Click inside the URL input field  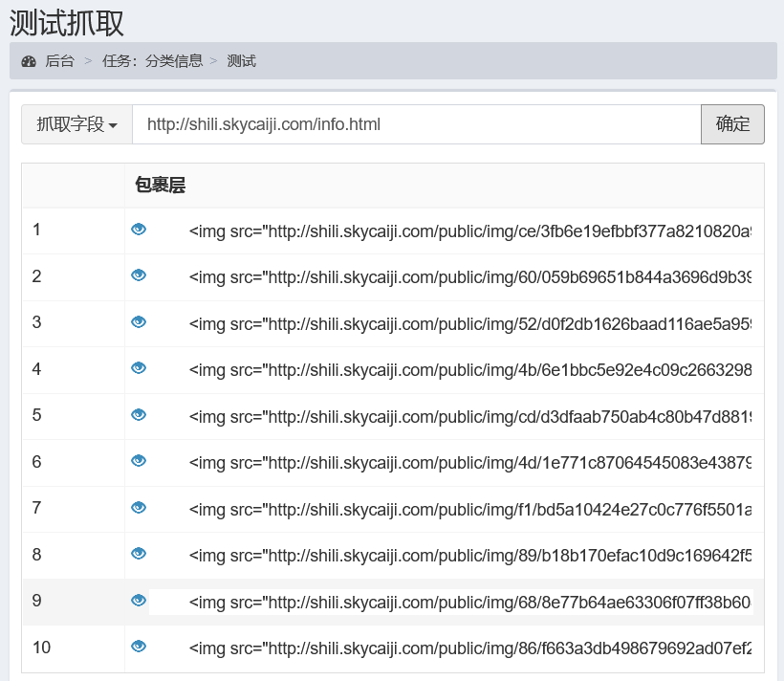pyautogui.click(x=416, y=124)
